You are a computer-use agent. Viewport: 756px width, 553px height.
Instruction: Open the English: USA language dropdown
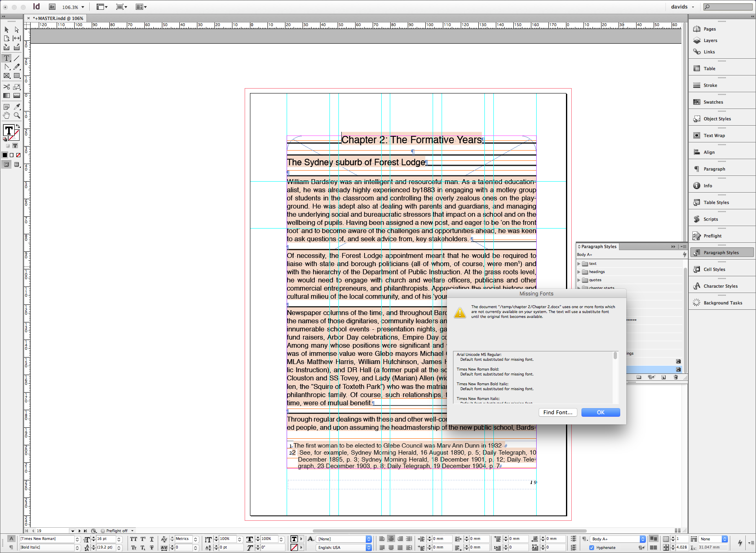369,548
